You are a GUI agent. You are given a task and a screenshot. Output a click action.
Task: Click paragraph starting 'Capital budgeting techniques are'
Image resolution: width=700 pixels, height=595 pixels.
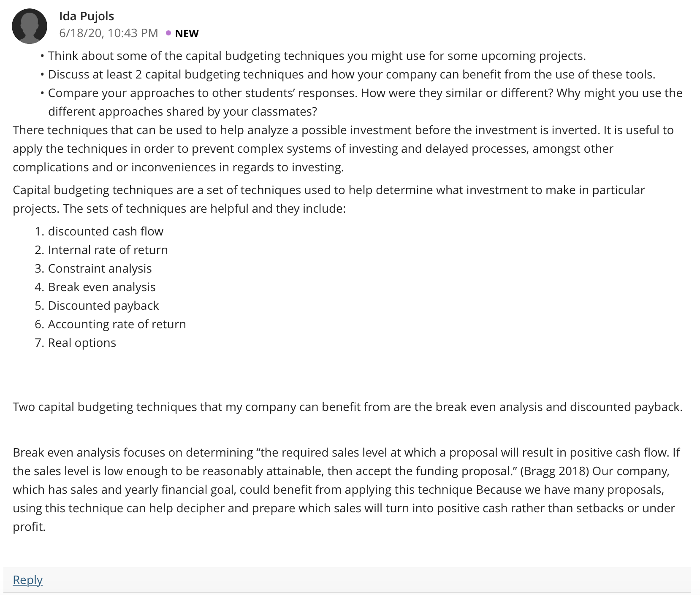coord(329,199)
